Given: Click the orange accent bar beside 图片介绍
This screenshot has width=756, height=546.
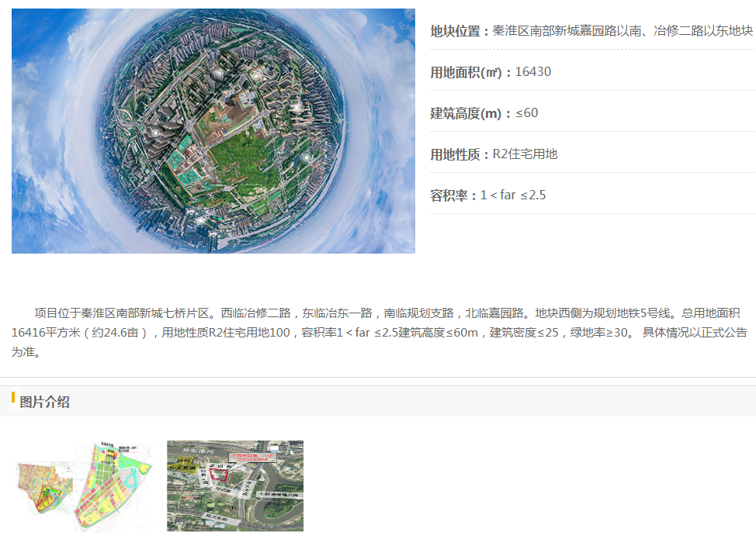Looking at the screenshot, I should pyautogui.click(x=13, y=399).
